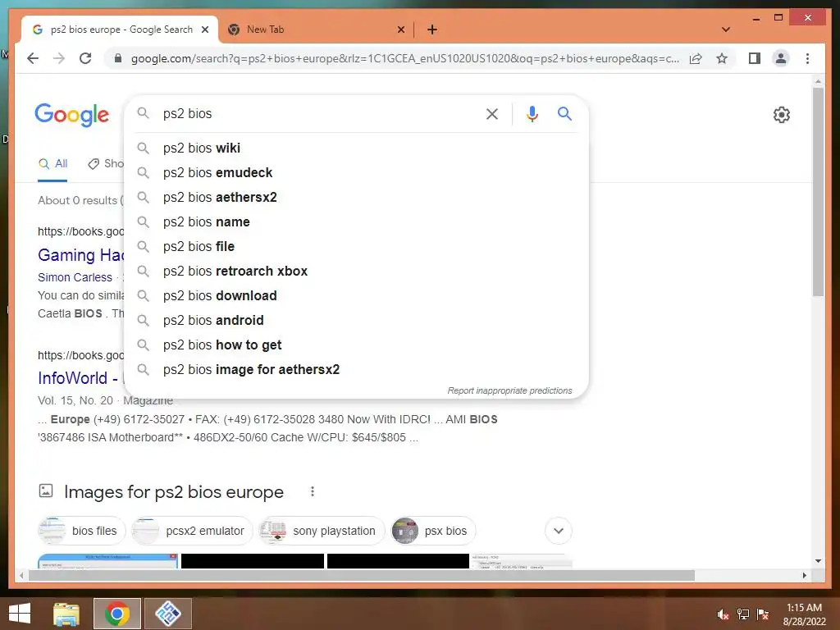Screen dimensions: 840x630
Task: Select the pcsx2 emulator image chip
Action: click(192, 531)
